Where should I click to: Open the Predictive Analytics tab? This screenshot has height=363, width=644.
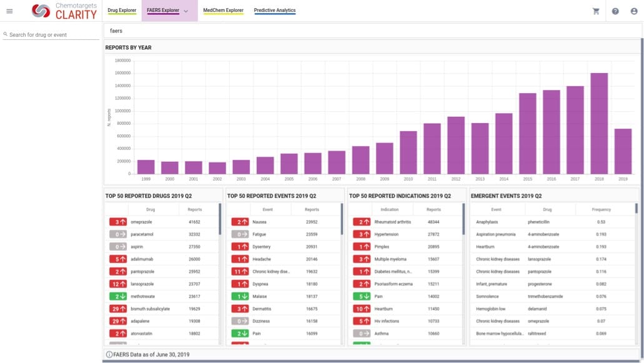pos(275,10)
